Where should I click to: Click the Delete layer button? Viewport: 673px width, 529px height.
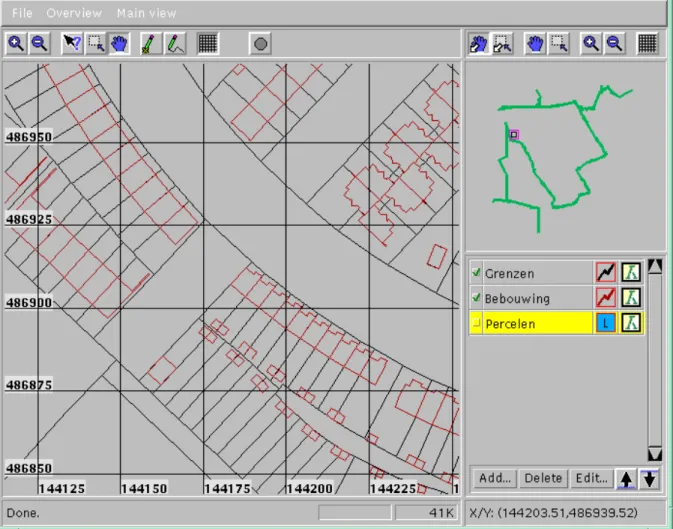coord(543,478)
